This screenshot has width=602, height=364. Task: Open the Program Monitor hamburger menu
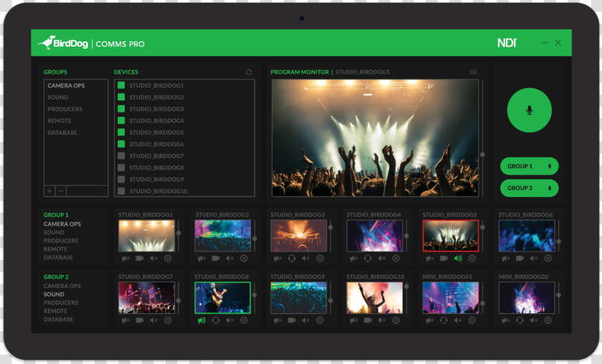click(473, 72)
